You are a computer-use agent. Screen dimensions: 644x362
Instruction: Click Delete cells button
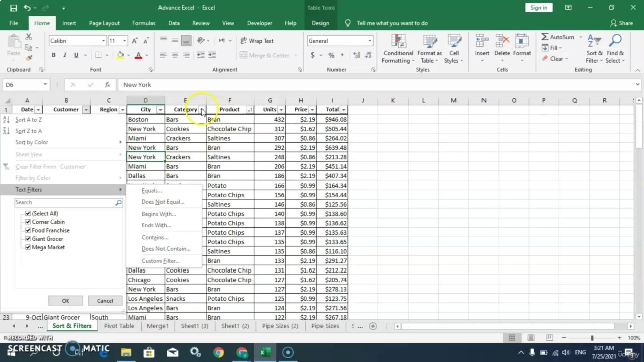(502, 49)
